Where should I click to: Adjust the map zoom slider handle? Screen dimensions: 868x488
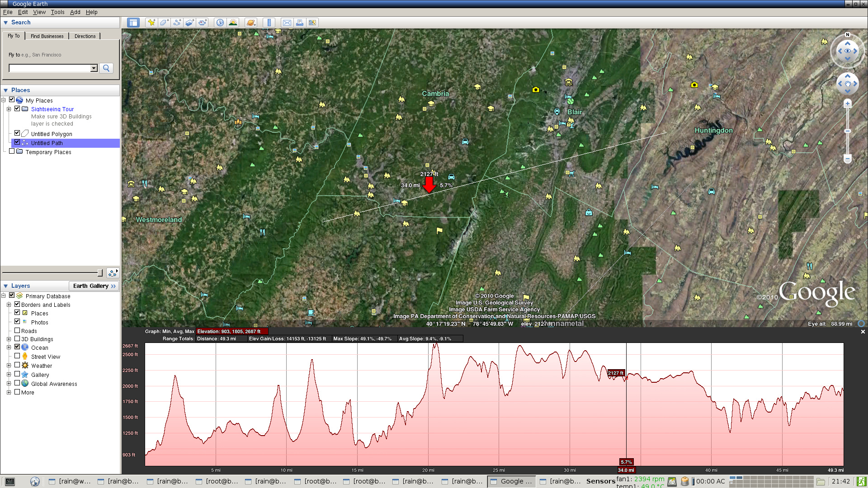tap(848, 131)
